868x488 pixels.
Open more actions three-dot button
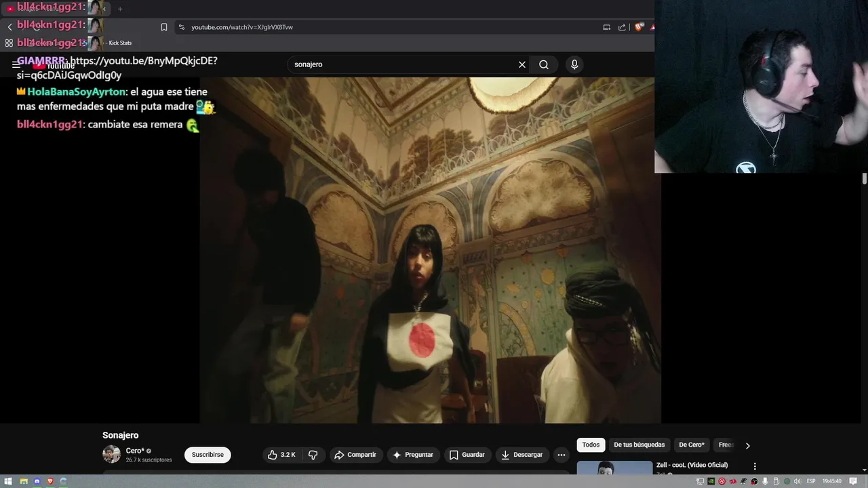(561, 455)
